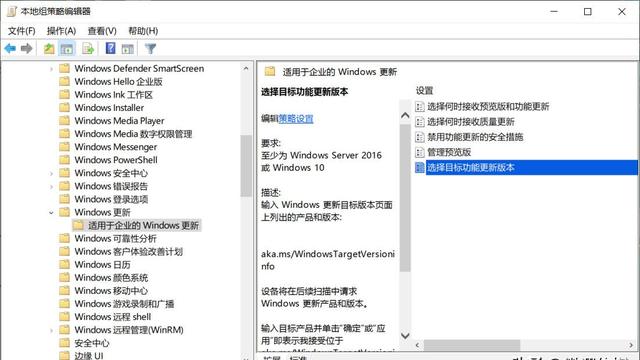Image resolution: width=640 pixels, height=360 pixels.
Task: Click the folder icon next to 安全中心
Action: (64, 342)
